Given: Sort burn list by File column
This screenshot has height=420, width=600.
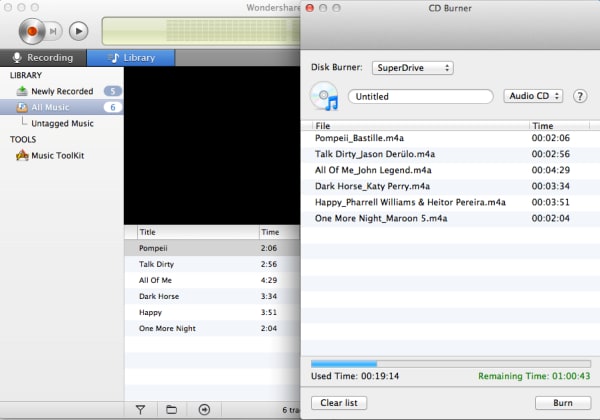Looking at the screenshot, I should [421, 125].
